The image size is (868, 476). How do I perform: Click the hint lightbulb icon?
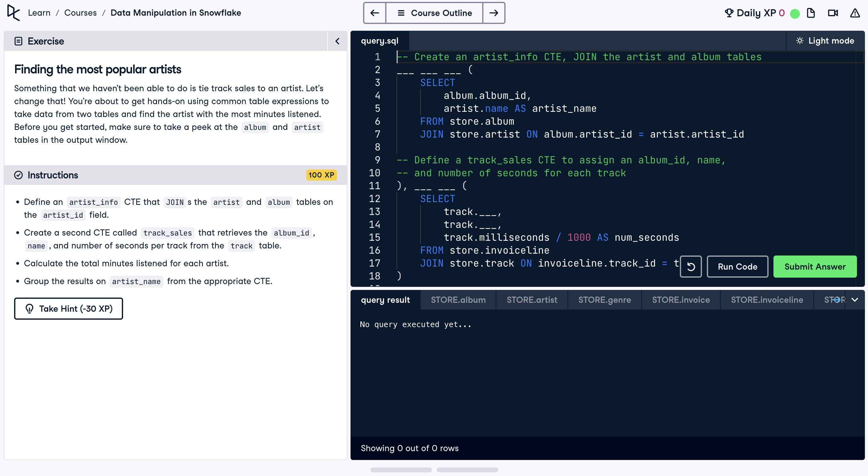click(30, 308)
